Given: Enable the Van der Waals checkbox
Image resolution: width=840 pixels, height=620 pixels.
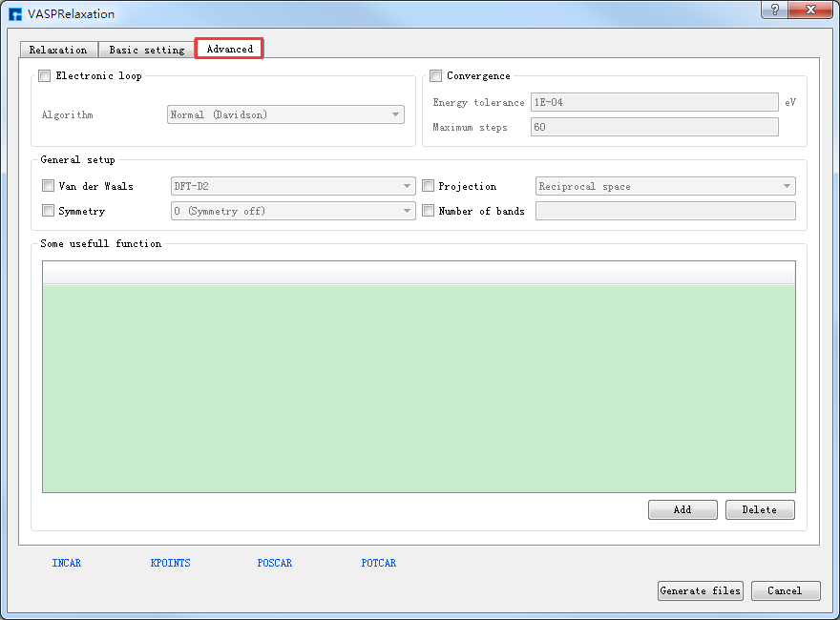Looking at the screenshot, I should (x=49, y=187).
